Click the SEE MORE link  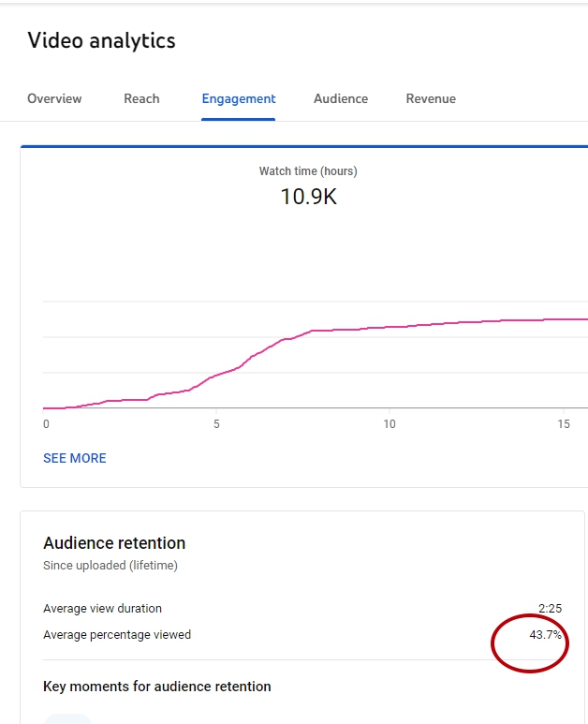point(75,458)
